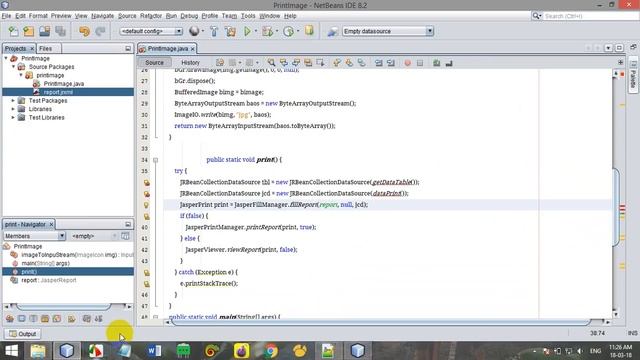Toggle Show Fields filter in the Navigator toolbar

(22, 318)
